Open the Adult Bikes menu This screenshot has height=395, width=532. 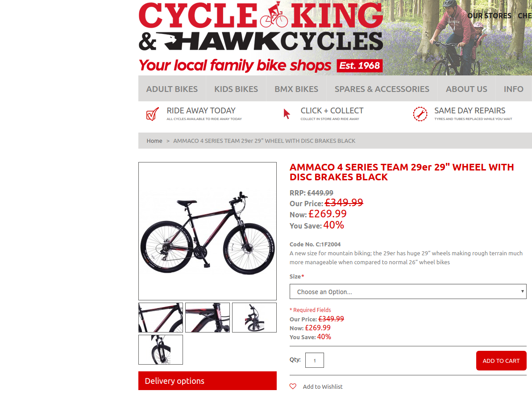point(172,89)
